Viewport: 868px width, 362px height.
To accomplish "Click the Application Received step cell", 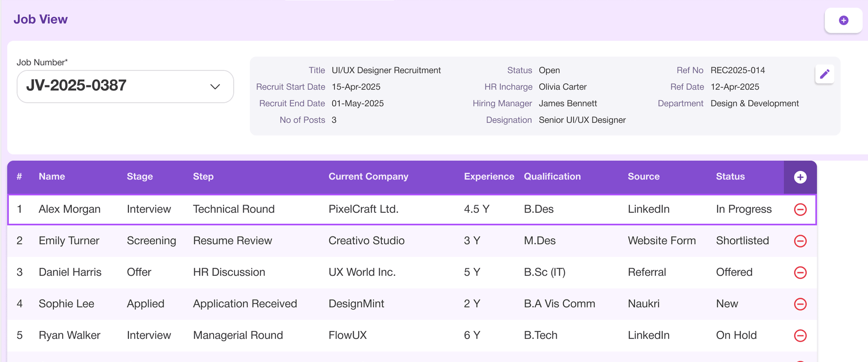I will [x=245, y=303].
